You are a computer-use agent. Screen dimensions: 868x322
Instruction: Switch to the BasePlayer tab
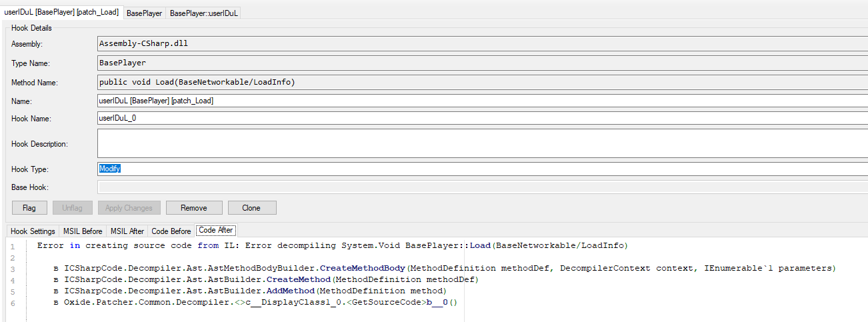144,13
